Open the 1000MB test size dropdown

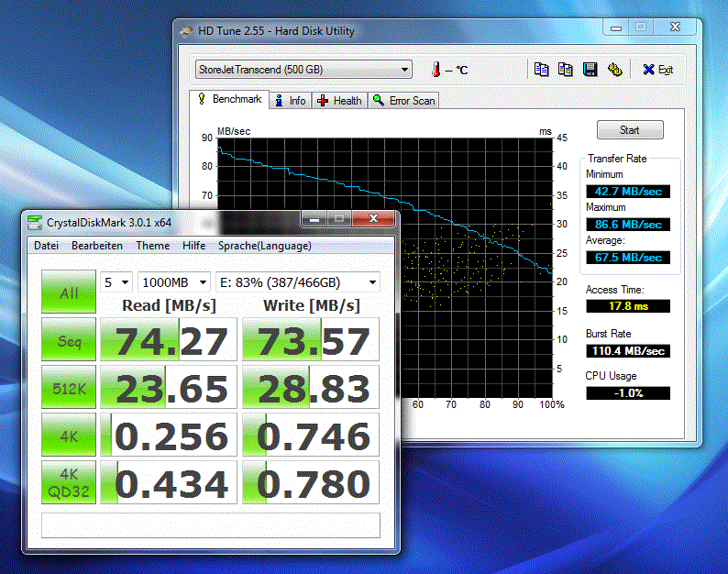174,282
